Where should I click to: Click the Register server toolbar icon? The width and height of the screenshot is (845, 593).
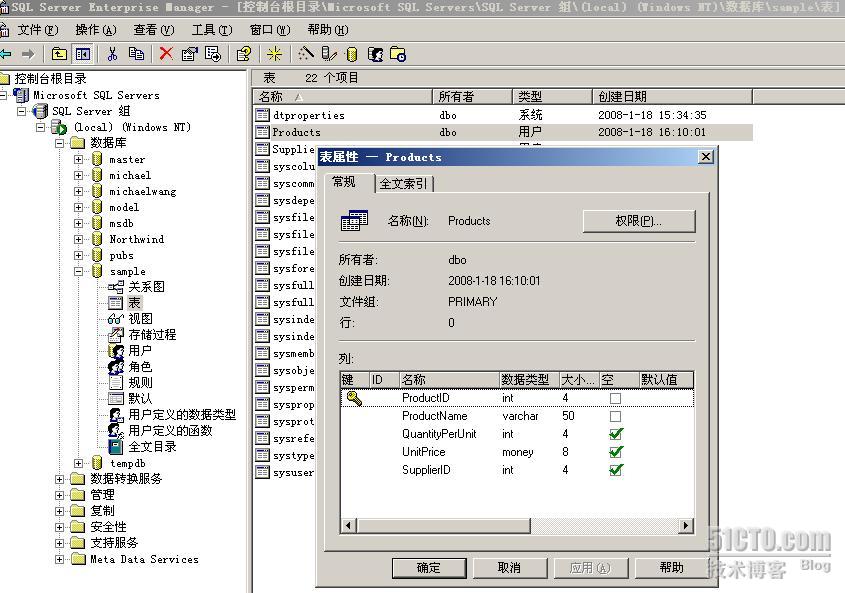coord(329,54)
